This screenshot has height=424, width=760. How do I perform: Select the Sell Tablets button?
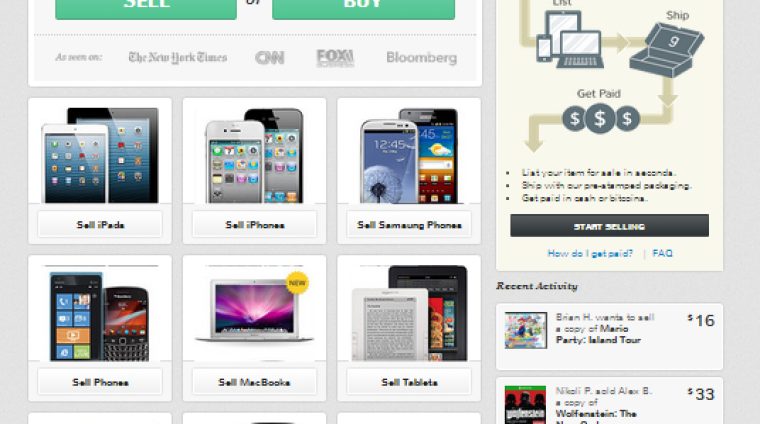point(409,382)
